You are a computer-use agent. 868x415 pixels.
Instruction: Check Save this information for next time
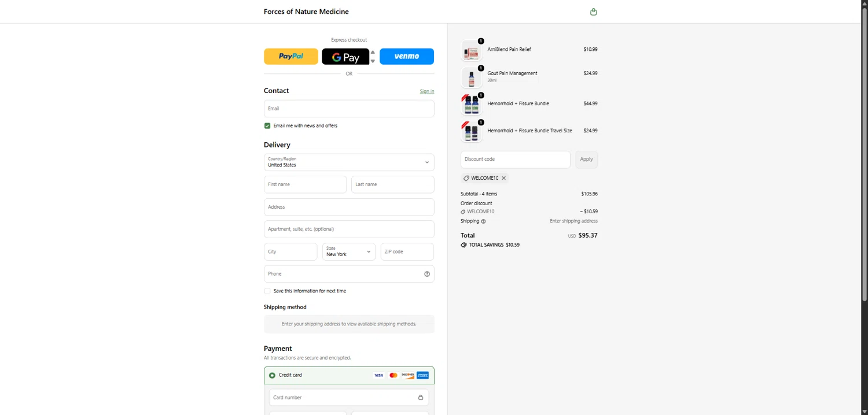tap(267, 291)
